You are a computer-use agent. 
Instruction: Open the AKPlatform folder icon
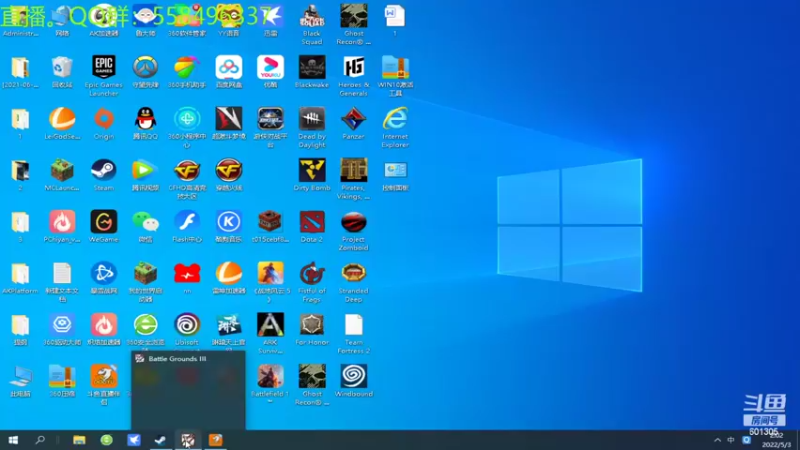point(20,273)
